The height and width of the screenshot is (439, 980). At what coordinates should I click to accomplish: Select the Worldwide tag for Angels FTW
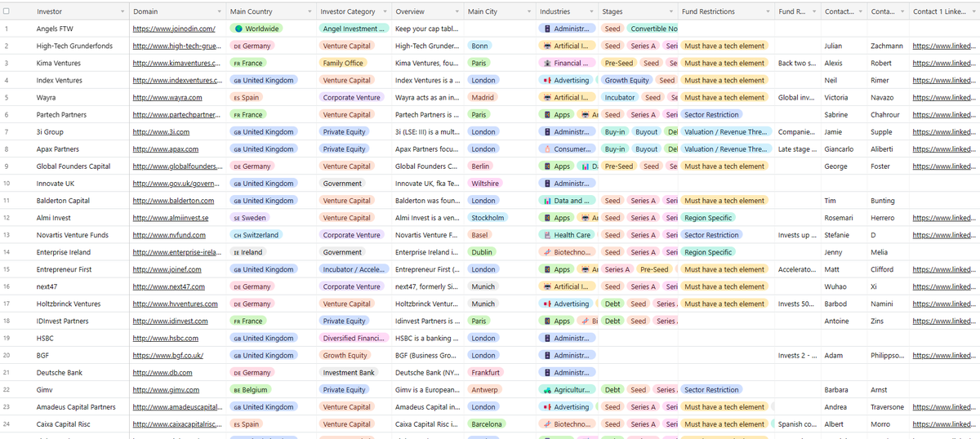(256, 29)
